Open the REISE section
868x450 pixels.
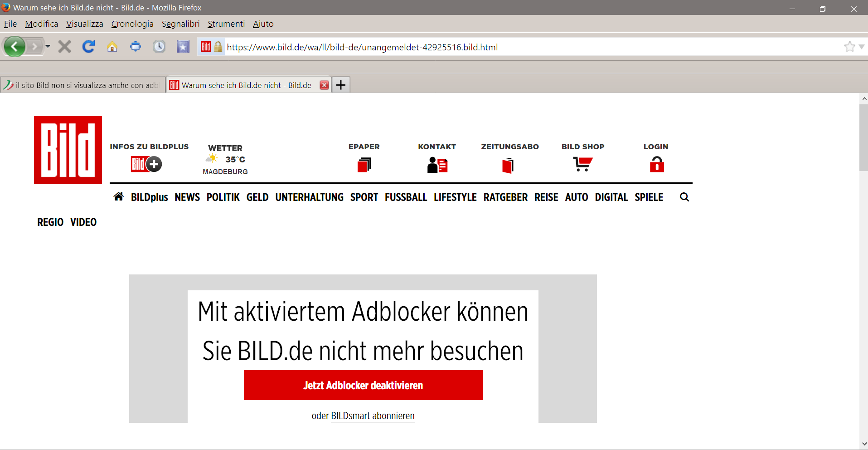pos(546,197)
